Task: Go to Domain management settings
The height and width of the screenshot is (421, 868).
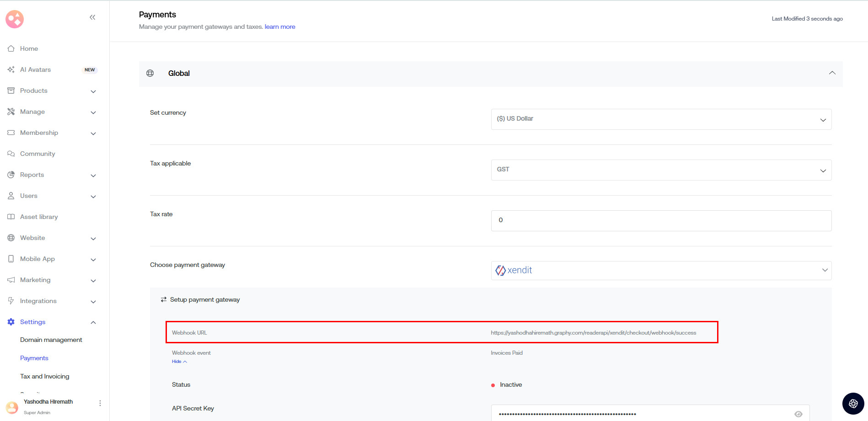Action: [x=51, y=340]
